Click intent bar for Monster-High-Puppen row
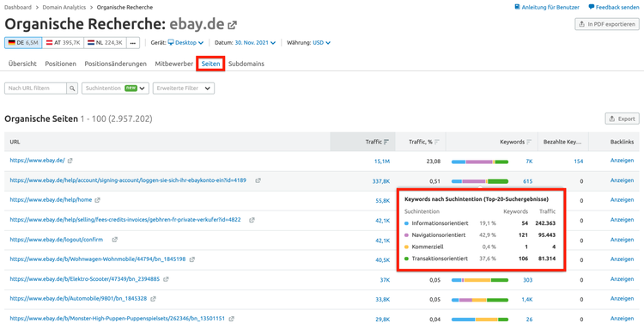The height and width of the screenshot is (329, 644). pos(480,320)
